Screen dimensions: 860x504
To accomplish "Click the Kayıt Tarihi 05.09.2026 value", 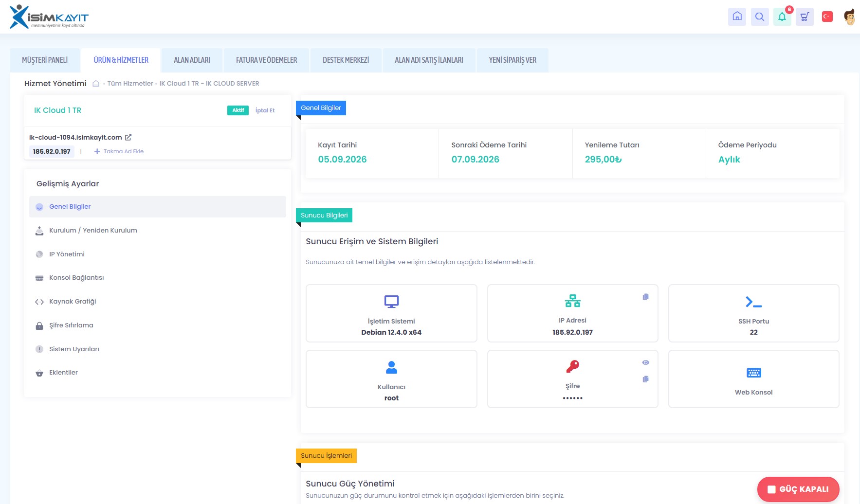I will 342,160.
